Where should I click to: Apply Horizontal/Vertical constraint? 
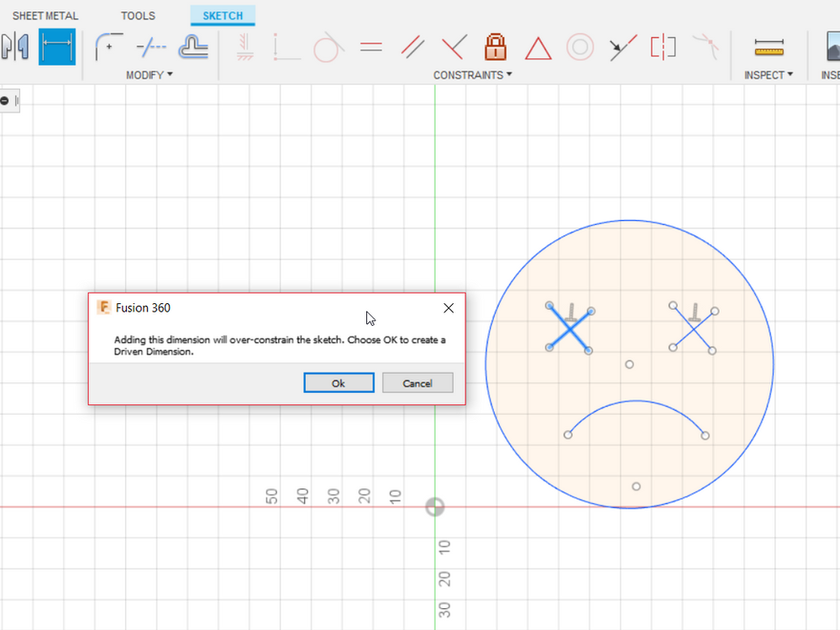click(x=244, y=47)
